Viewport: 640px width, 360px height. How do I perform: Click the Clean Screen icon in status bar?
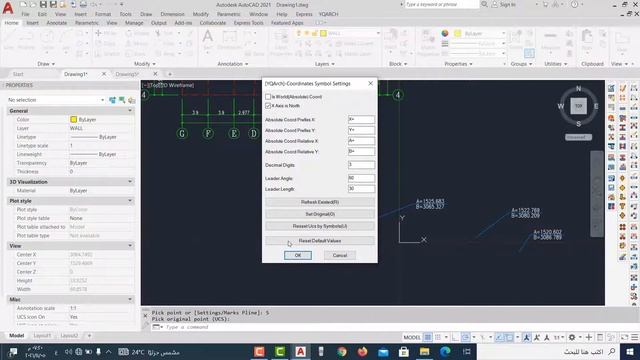click(x=624, y=337)
